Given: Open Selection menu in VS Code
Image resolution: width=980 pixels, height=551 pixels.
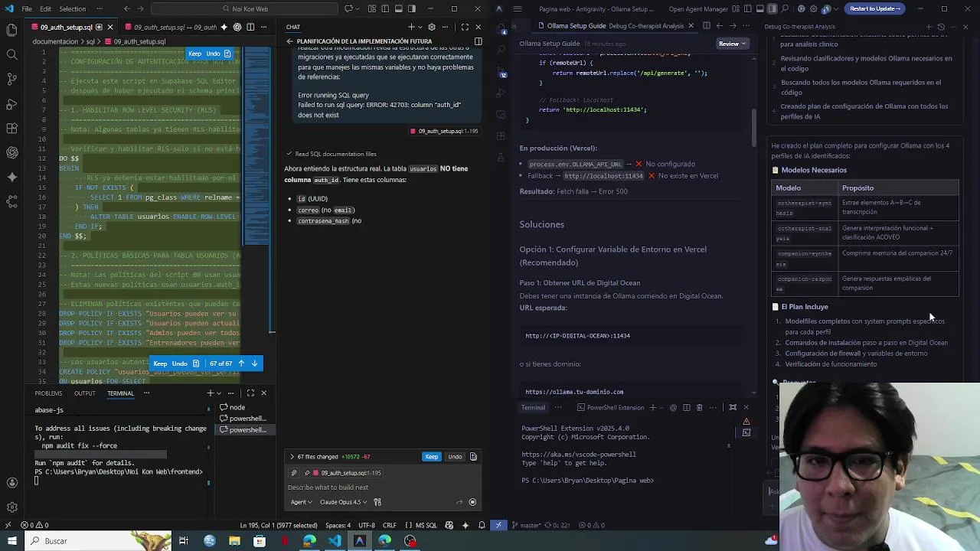Looking at the screenshot, I should (73, 8).
